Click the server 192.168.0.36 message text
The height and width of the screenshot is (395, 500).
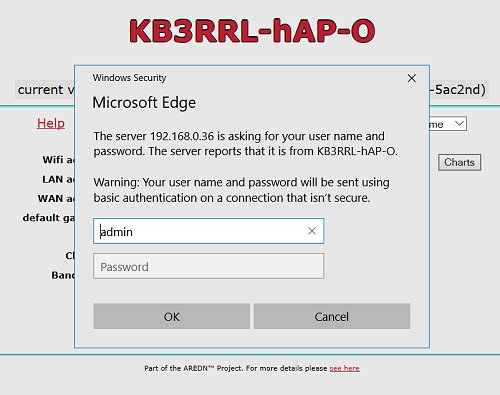245,144
